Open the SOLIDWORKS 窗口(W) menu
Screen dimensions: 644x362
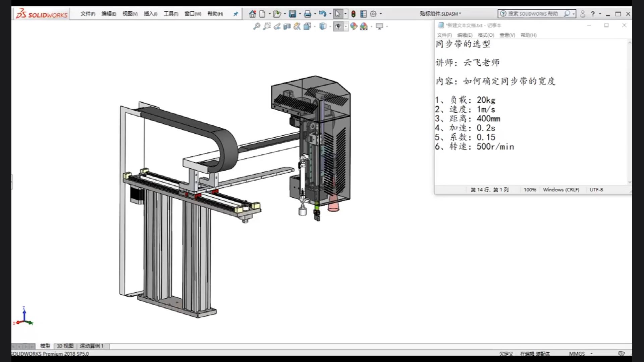coord(193,14)
